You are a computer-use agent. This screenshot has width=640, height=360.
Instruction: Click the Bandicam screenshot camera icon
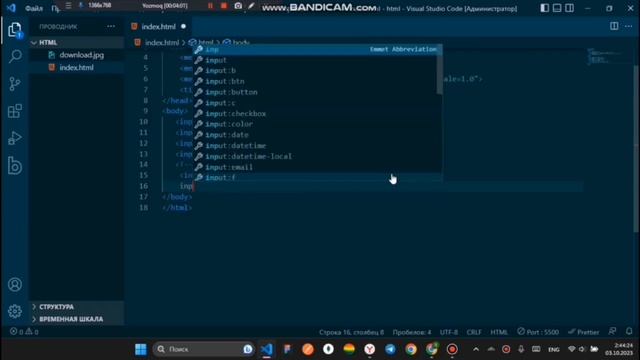pos(238,6)
